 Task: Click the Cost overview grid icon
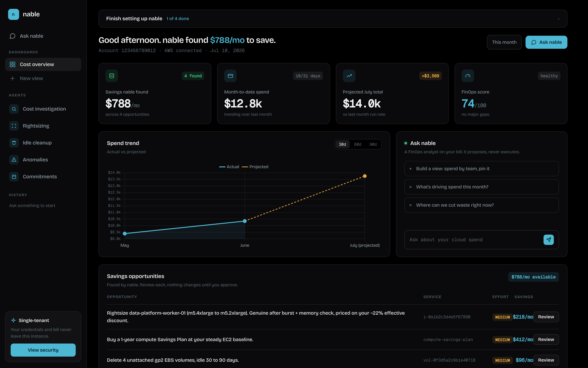click(12, 64)
